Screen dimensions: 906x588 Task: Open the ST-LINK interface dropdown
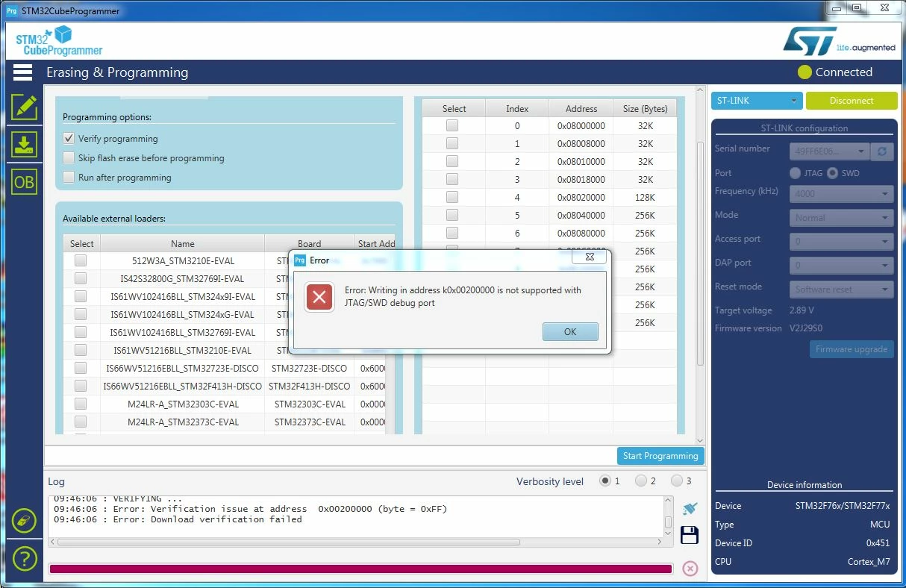[757, 101]
